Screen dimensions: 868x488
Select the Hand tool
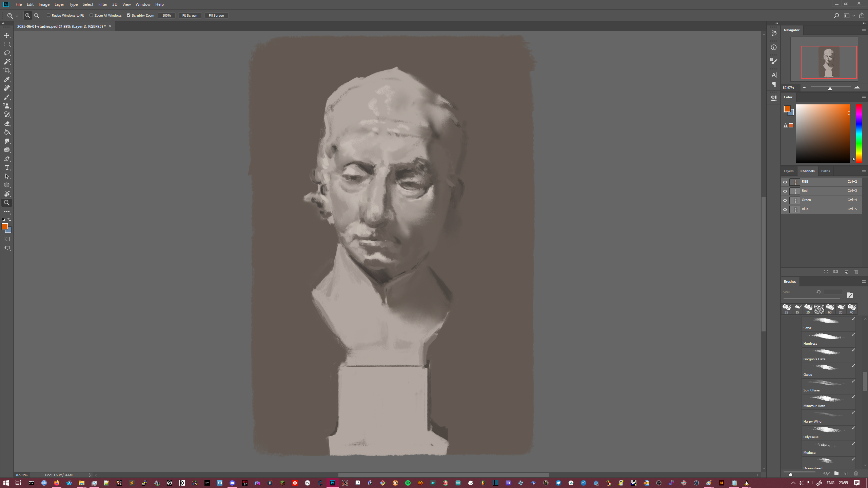coord(7,194)
